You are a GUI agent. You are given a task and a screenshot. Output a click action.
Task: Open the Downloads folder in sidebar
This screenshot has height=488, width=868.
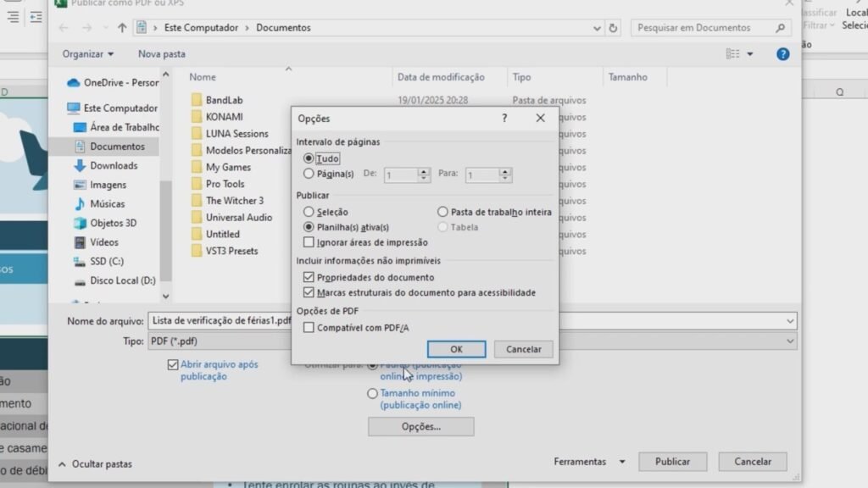(x=114, y=166)
